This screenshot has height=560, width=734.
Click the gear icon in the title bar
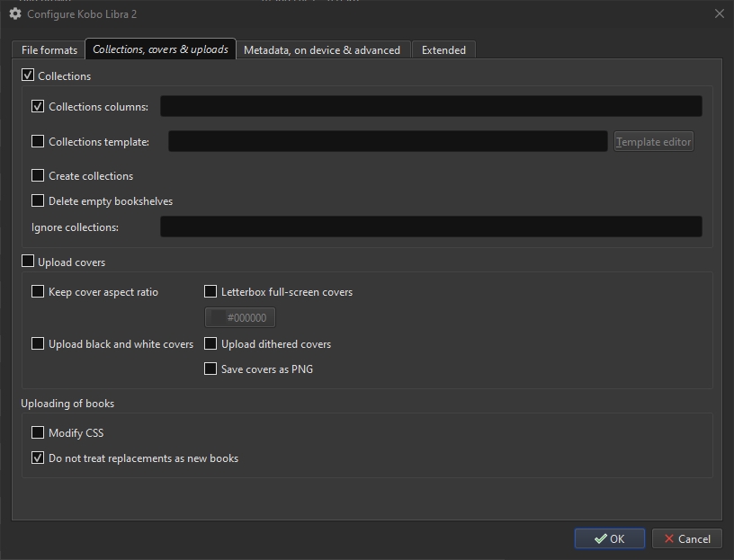click(14, 14)
